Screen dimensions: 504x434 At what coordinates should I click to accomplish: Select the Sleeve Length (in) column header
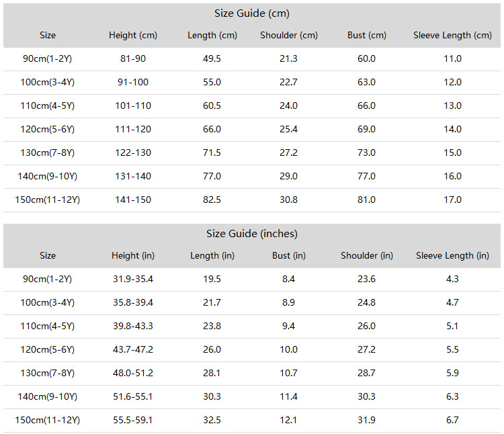pyautogui.click(x=452, y=255)
